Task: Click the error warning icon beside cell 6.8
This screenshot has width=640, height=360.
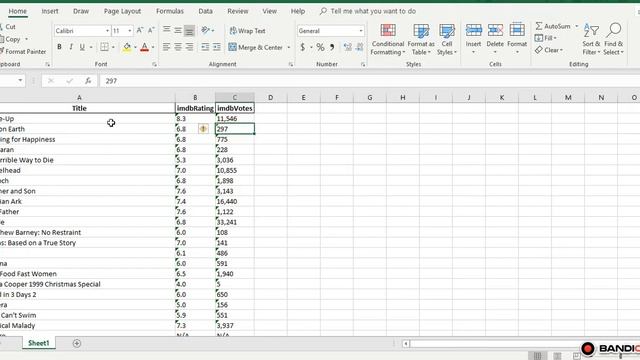Action: tap(203, 129)
